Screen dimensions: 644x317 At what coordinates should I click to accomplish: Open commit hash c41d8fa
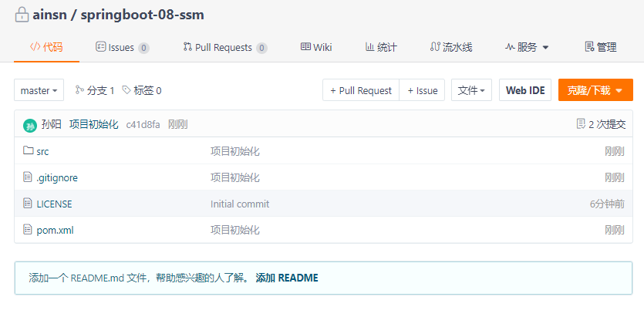[x=143, y=124]
